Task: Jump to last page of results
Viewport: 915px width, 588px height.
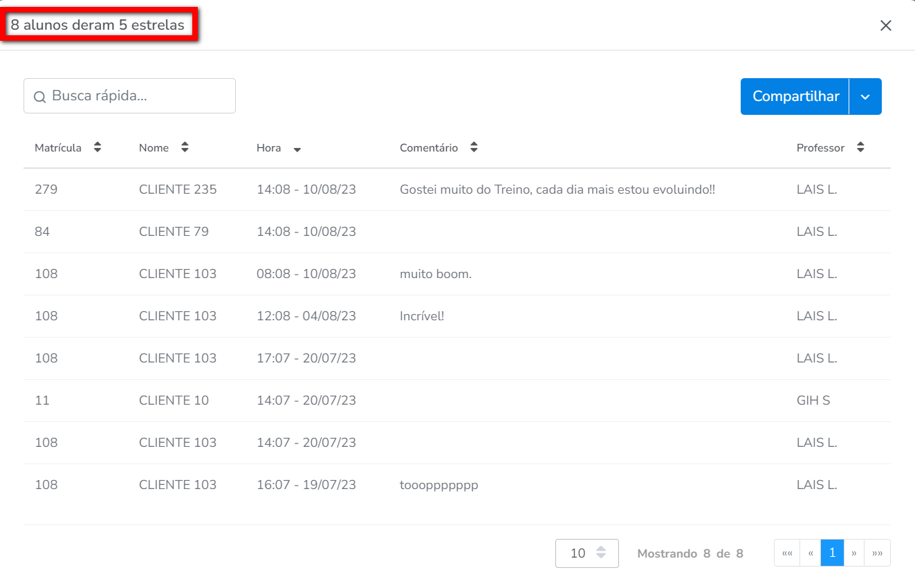Action: click(877, 553)
